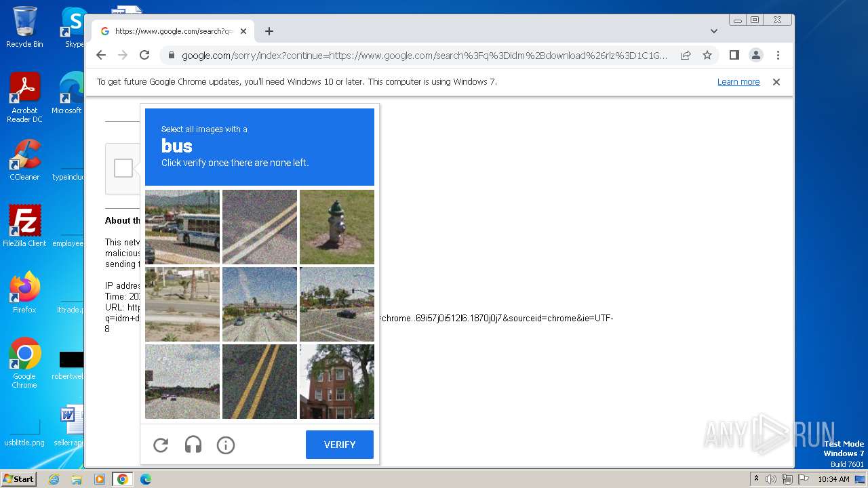The height and width of the screenshot is (488, 868).
Task: Toggle Chrome side panel
Action: 734,55
